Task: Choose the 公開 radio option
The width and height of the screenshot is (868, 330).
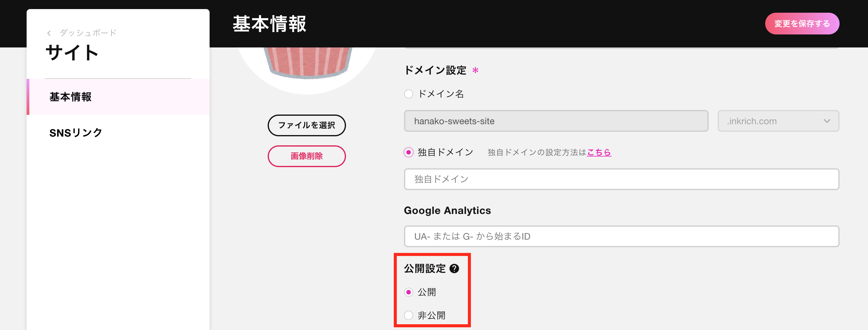Action: (408, 292)
